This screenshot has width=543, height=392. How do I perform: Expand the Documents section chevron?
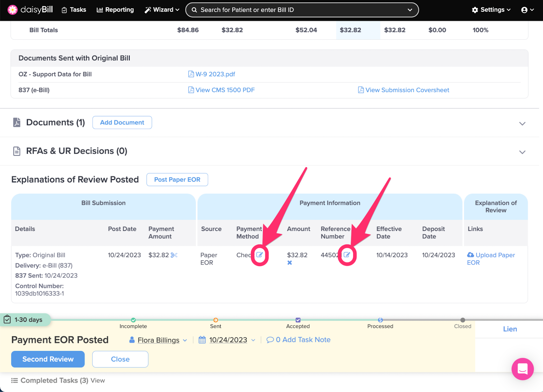click(x=522, y=123)
